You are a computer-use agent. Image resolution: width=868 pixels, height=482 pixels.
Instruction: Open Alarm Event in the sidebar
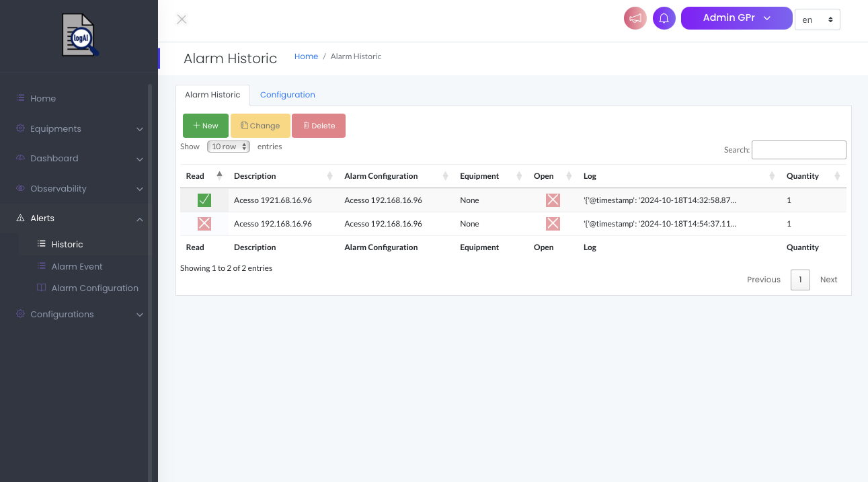(77, 266)
